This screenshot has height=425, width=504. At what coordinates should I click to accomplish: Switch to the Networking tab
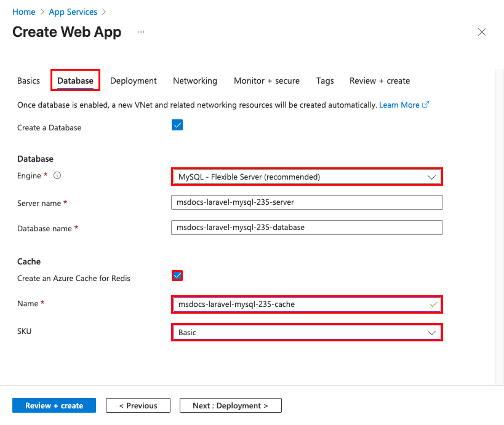[x=194, y=81]
